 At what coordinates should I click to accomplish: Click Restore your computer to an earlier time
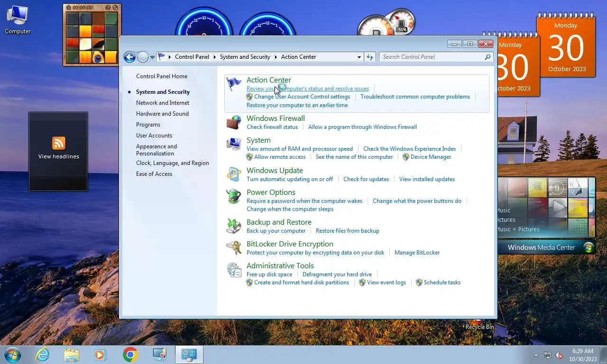tap(297, 105)
